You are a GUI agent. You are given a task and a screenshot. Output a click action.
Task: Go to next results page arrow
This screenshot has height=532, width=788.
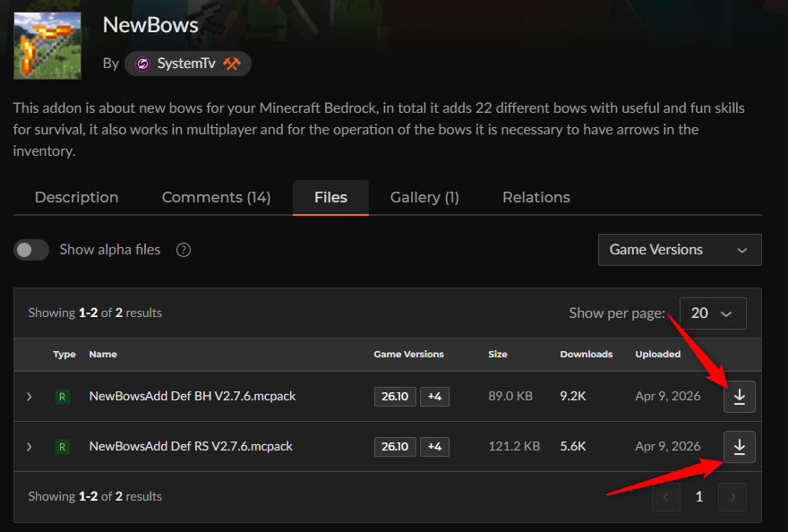click(732, 497)
